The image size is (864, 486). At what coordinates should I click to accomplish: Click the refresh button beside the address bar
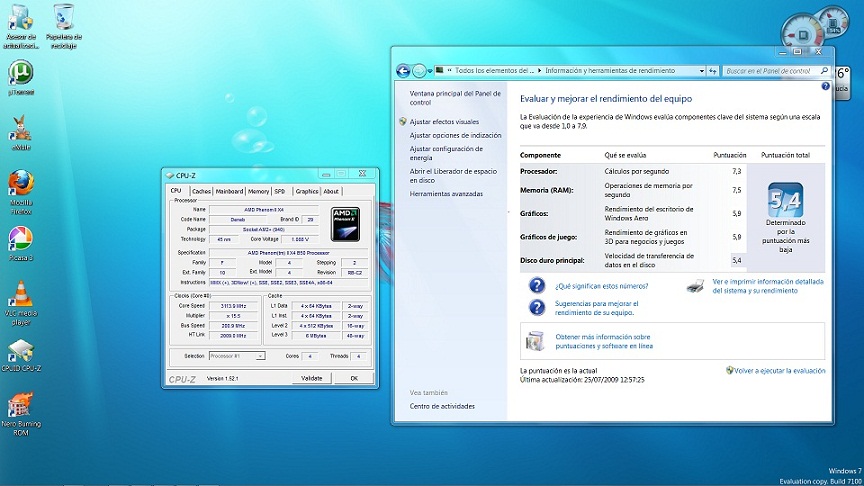pos(712,71)
